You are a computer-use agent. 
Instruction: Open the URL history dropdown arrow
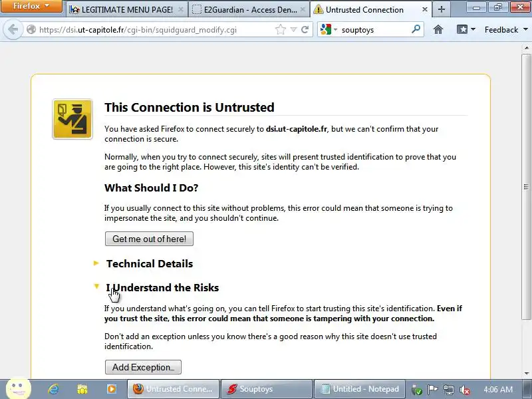click(x=293, y=30)
